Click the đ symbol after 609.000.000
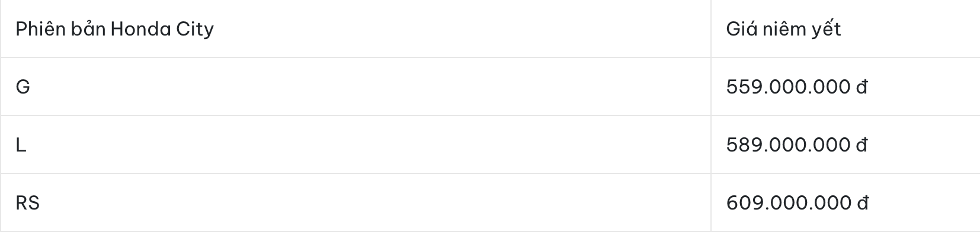This screenshot has height=232, width=980. 863,203
